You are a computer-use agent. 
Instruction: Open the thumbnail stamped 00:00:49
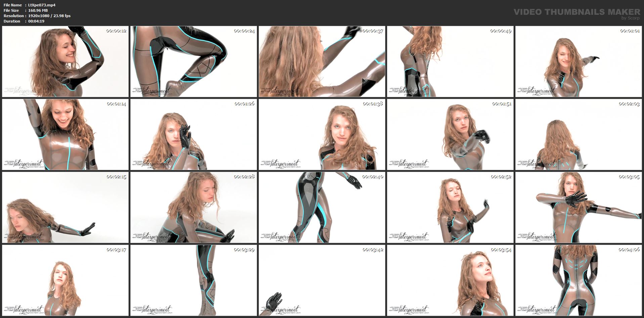tap(450, 62)
